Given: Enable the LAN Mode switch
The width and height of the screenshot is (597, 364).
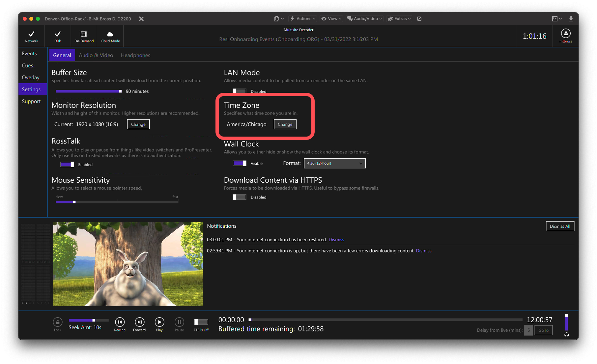Looking at the screenshot, I should click(x=239, y=91).
